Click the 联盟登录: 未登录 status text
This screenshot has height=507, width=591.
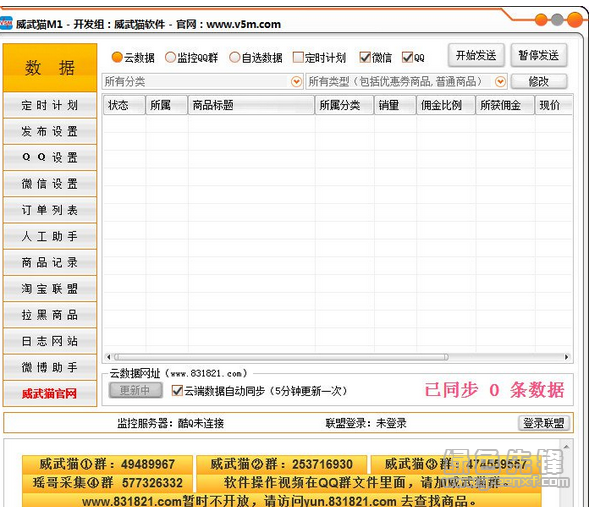click(x=366, y=423)
